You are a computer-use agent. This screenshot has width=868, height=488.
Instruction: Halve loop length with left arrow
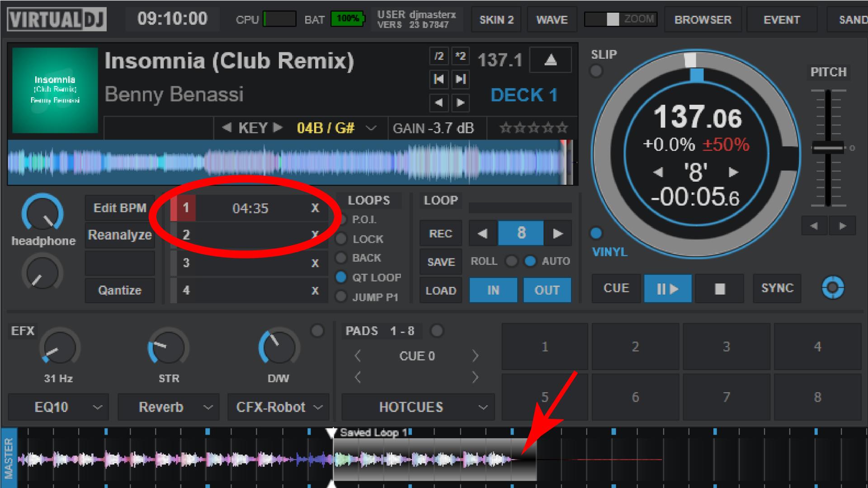coord(483,233)
